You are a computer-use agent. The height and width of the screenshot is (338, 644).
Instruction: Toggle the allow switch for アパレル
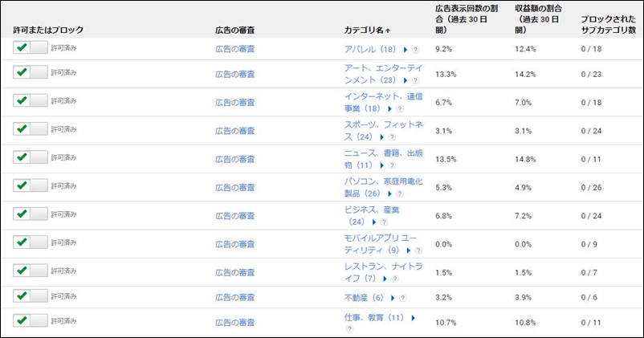(31, 48)
